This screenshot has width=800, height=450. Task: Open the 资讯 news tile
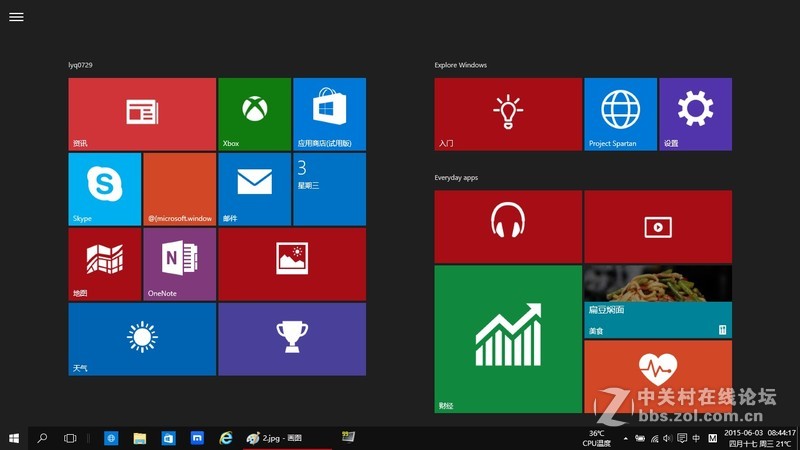[142, 114]
